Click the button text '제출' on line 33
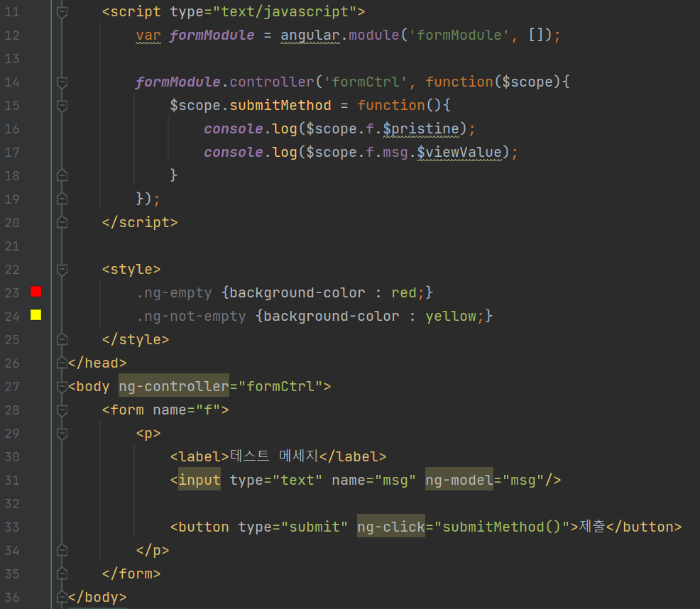This screenshot has height=609, width=700. [592, 527]
